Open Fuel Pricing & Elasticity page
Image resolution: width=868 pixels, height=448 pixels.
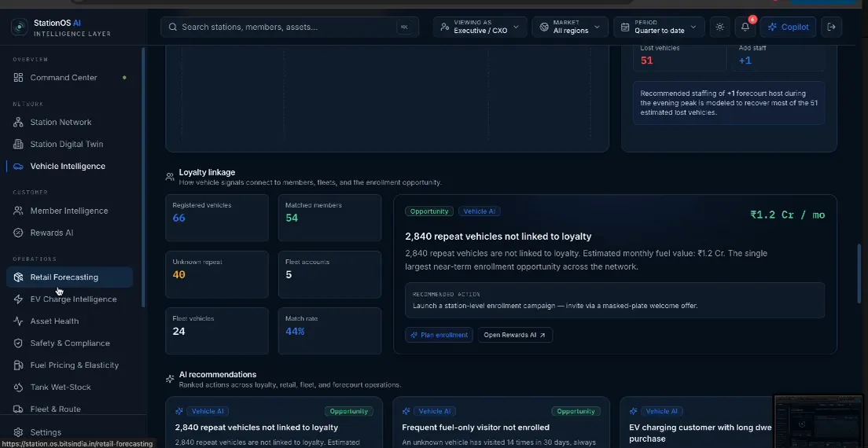69,365
